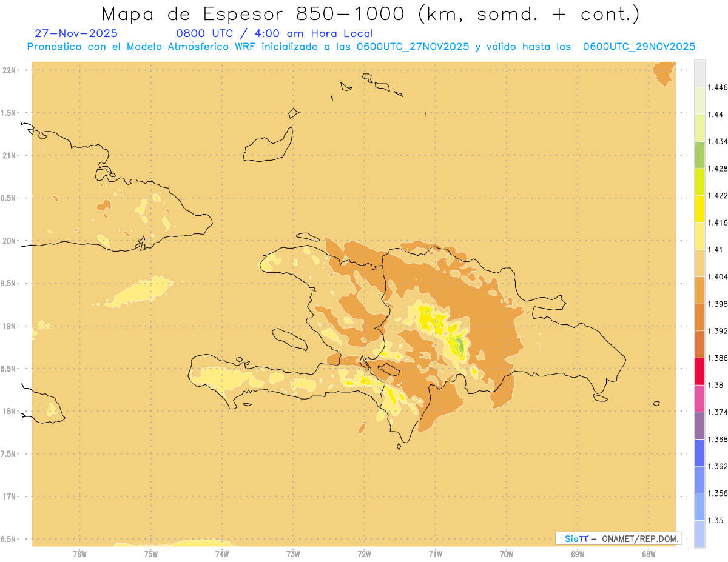Screen dimensions: 728x562
Task: Click the latitude label "19N"
Action: [9, 326]
